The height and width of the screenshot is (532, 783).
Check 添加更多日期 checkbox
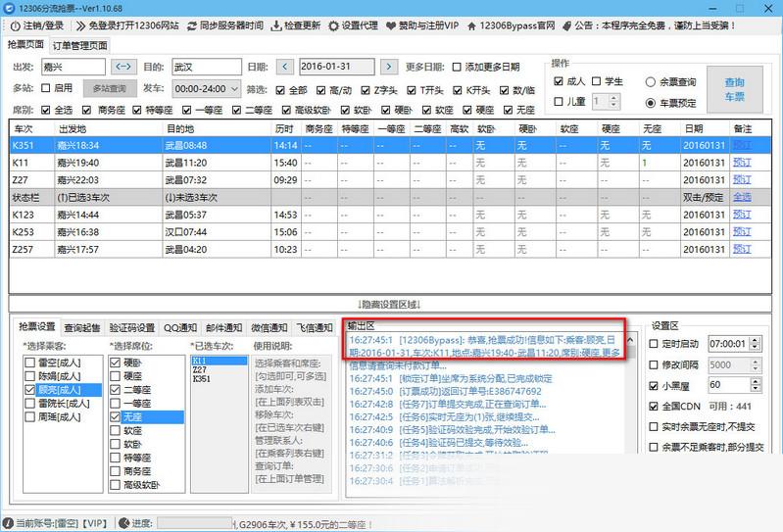pyautogui.click(x=457, y=67)
